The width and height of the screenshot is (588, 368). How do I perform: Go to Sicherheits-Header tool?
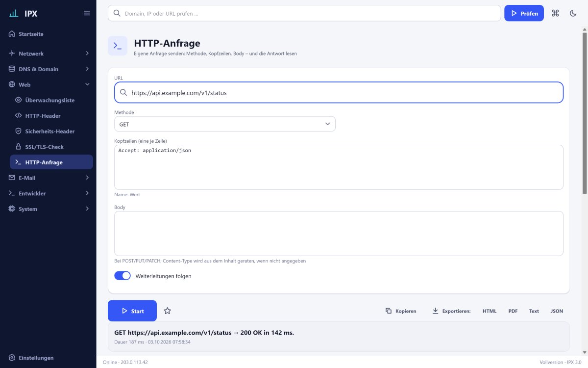[51, 131]
